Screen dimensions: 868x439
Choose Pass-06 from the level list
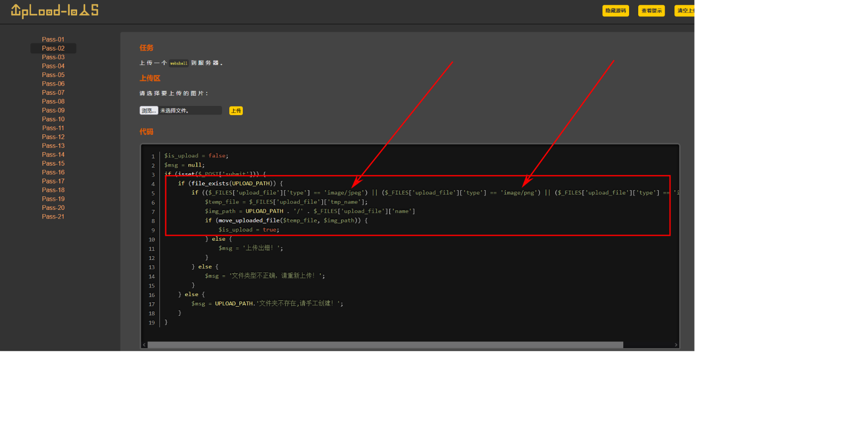(x=53, y=84)
